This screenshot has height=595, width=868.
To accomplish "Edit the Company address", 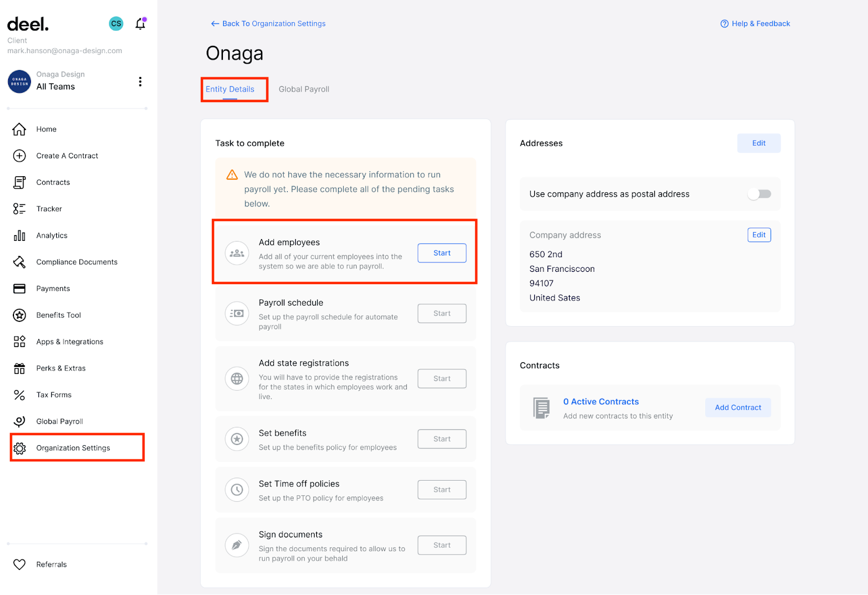I will pyautogui.click(x=759, y=235).
